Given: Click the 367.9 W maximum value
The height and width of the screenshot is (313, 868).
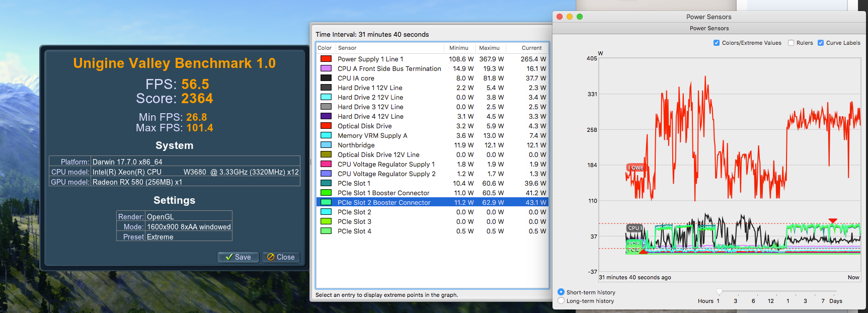Looking at the screenshot, I should (x=491, y=59).
